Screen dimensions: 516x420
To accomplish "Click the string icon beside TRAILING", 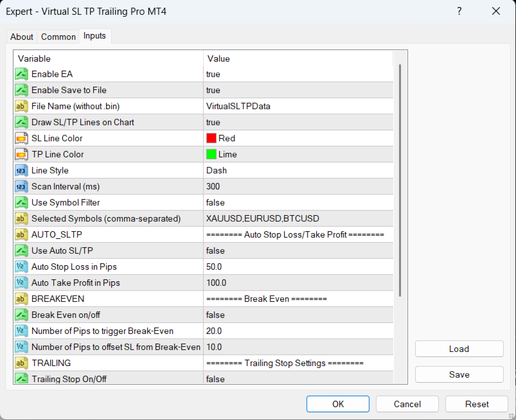I will click(21, 363).
